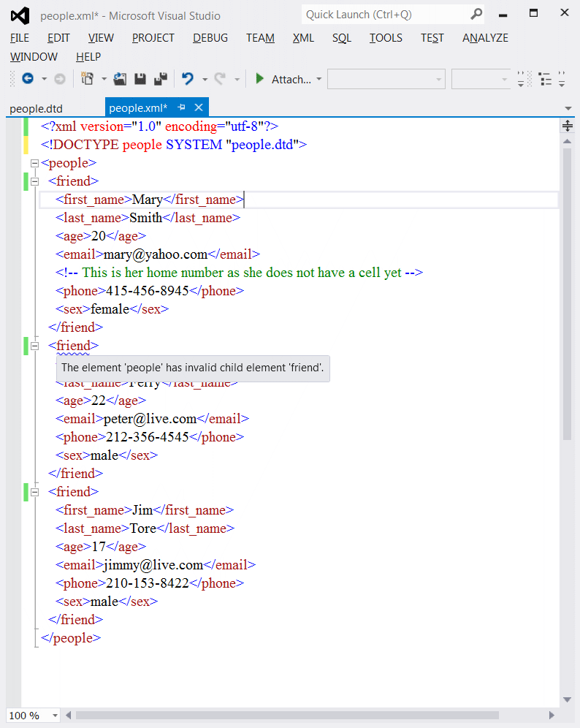
Task: Click the horizontal scrollbar left arrow
Action: 69,715
